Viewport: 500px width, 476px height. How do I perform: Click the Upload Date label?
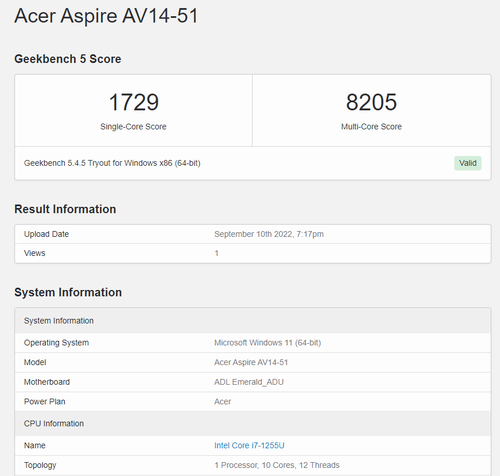46,234
